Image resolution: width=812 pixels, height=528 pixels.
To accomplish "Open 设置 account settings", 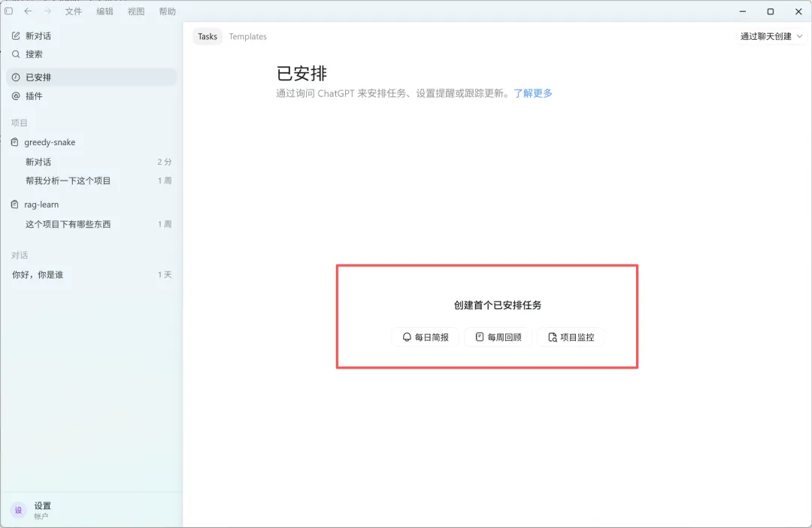I will click(x=91, y=511).
